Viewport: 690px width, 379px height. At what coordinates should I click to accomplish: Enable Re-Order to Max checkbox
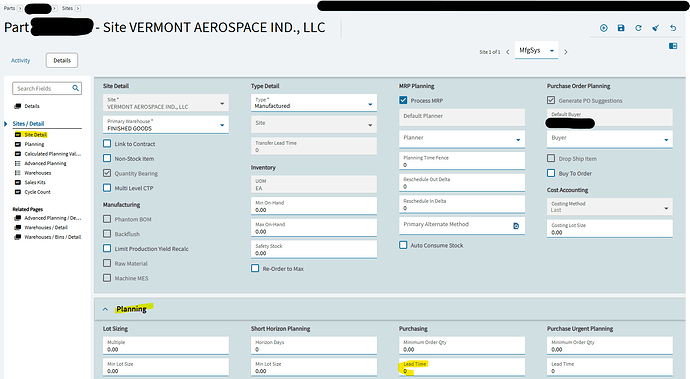(255, 268)
